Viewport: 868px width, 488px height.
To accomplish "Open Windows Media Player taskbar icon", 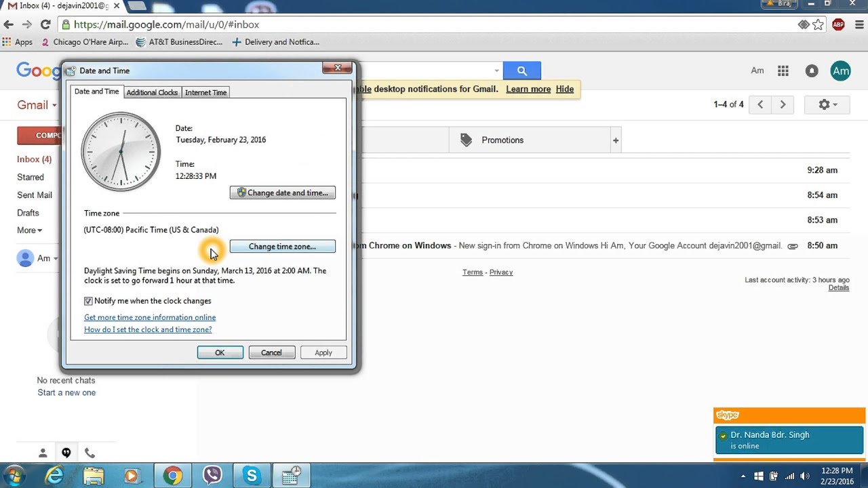I will point(132,476).
